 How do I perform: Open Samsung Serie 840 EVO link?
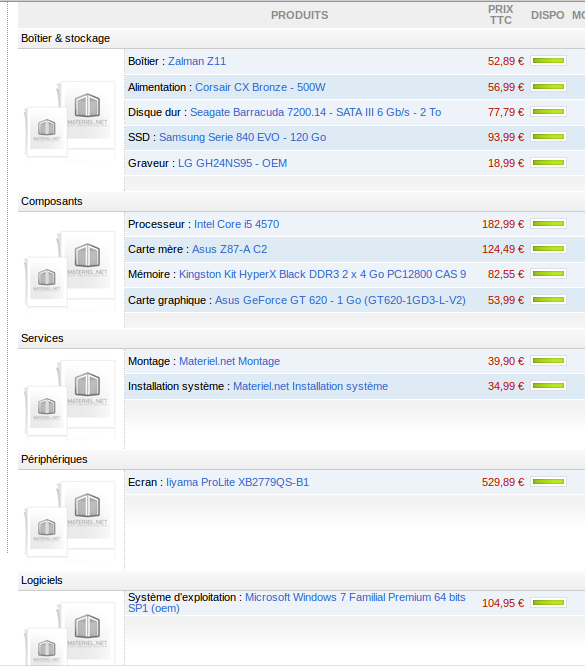point(243,137)
